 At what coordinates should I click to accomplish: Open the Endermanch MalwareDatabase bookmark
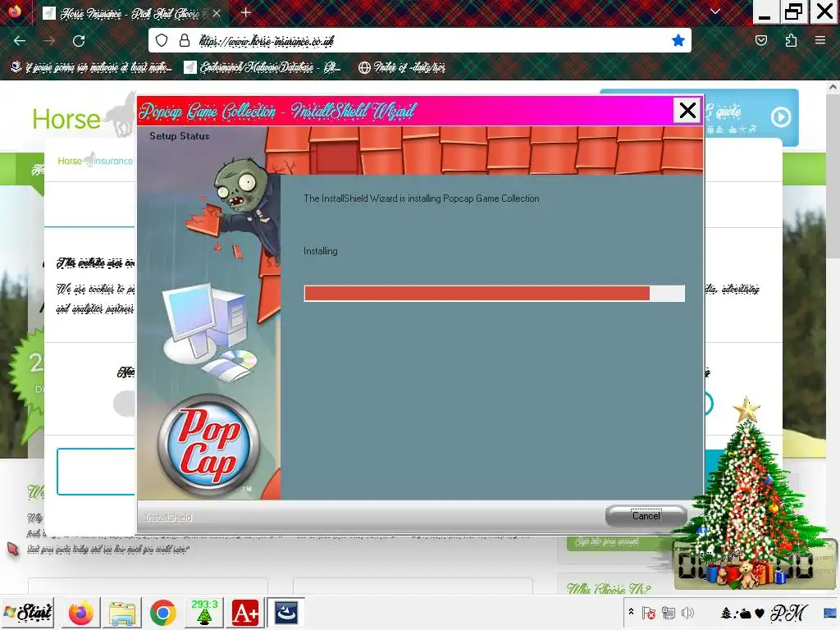point(262,67)
